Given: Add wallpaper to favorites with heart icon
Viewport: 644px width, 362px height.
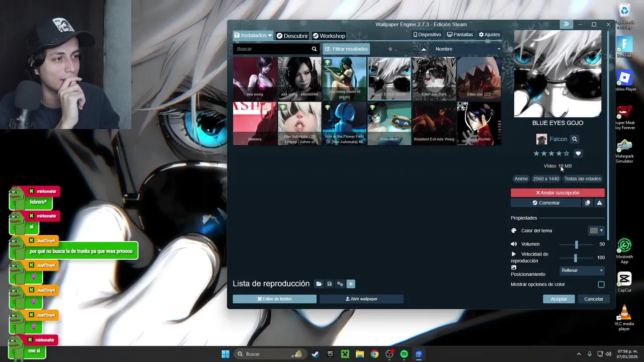Looking at the screenshot, I should 578,153.
